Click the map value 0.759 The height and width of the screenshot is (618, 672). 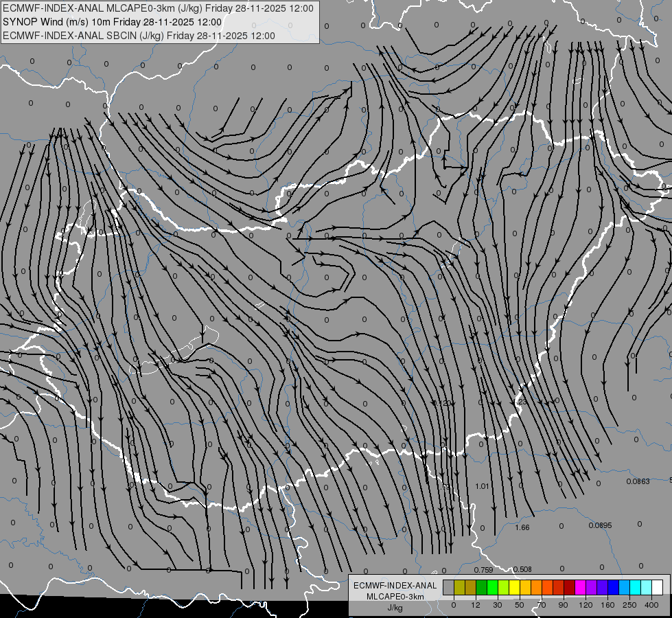[483, 570]
